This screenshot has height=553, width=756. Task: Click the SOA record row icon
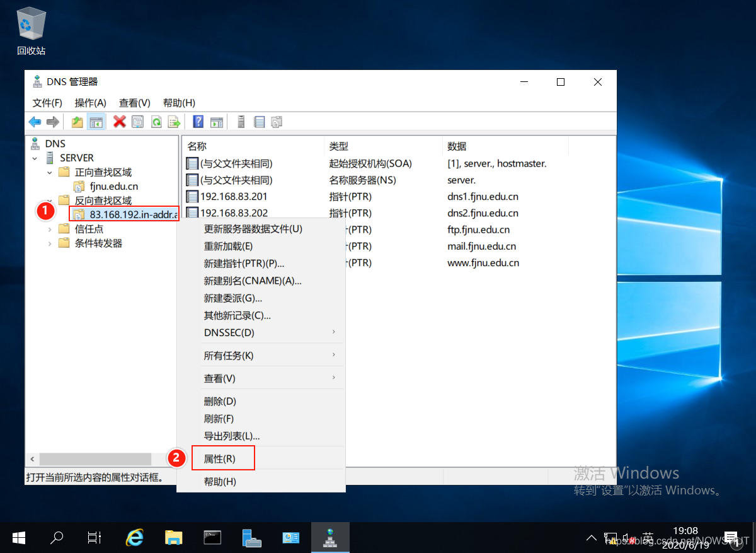(x=193, y=163)
